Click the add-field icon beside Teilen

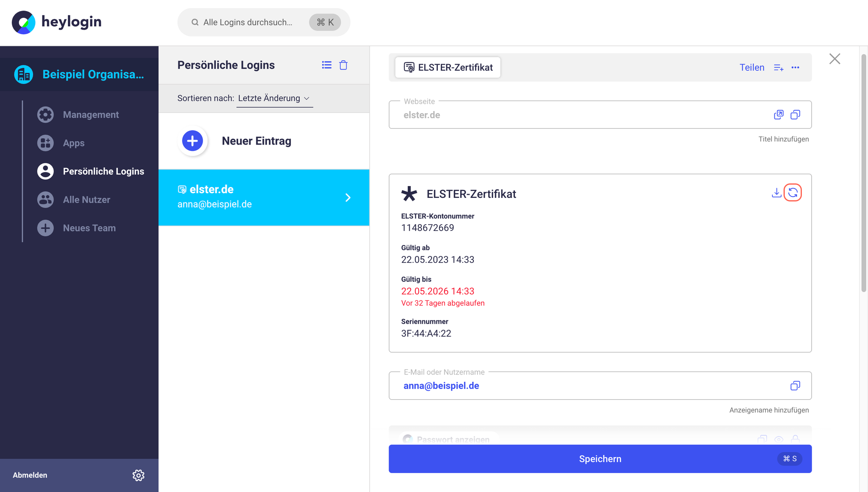click(779, 67)
